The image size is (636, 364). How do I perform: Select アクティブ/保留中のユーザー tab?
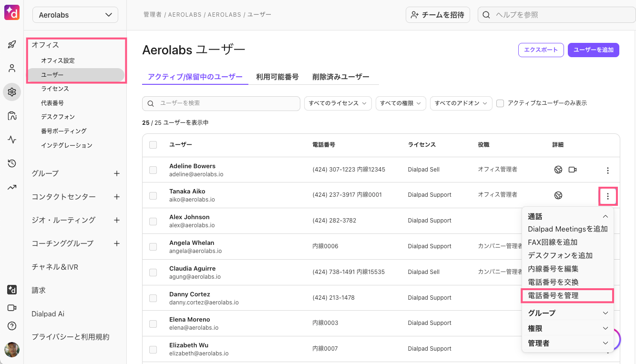(195, 77)
